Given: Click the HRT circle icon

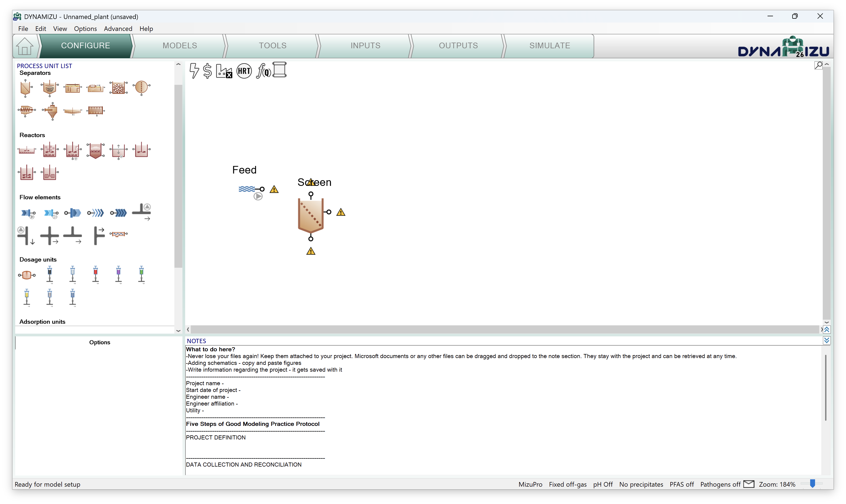Looking at the screenshot, I should pos(244,71).
